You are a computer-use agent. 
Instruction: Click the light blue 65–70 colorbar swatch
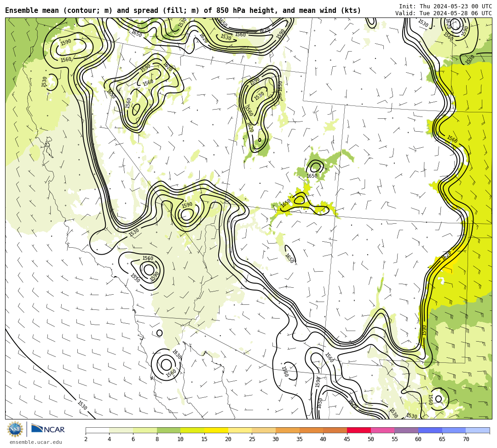pos(454,430)
